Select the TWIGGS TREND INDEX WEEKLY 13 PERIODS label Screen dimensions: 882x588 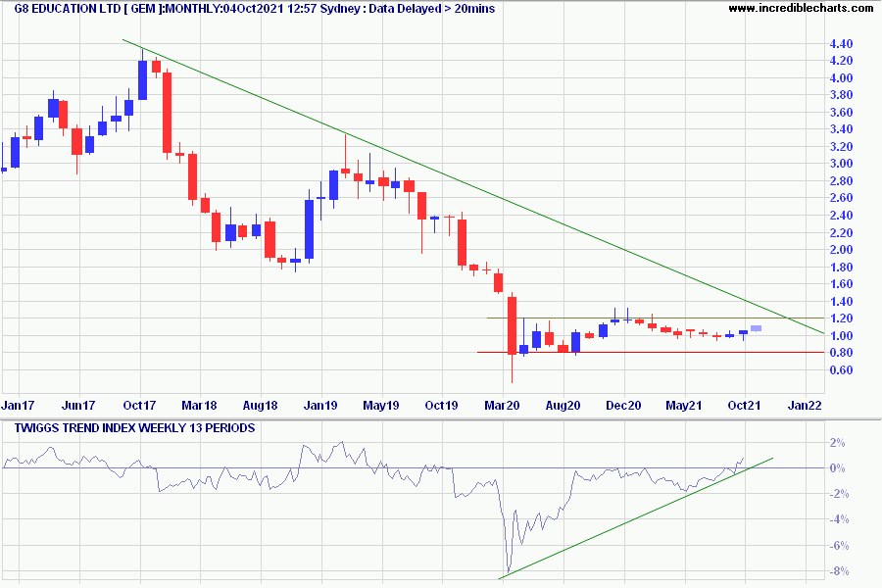pos(134,428)
